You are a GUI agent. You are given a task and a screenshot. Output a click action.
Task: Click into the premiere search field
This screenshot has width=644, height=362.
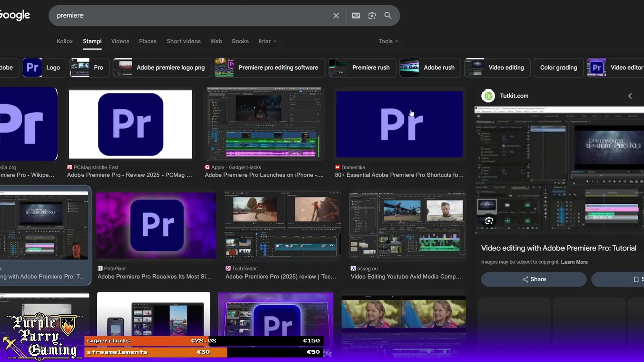pyautogui.click(x=191, y=16)
